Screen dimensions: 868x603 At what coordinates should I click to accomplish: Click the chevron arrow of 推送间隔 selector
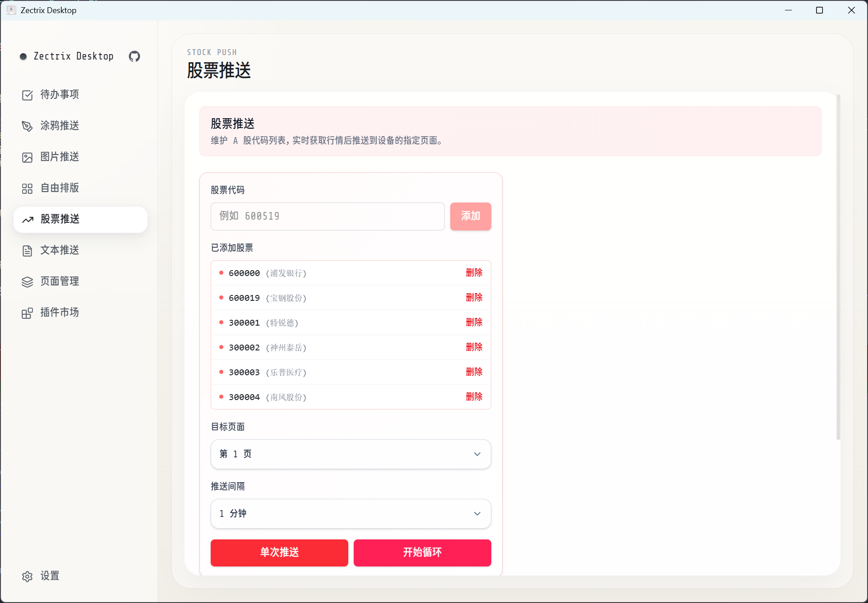[477, 513]
